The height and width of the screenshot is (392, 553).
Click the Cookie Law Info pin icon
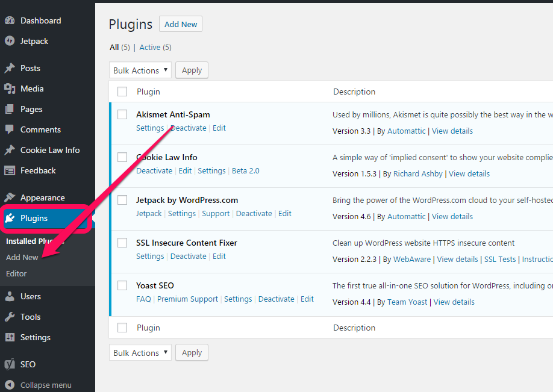point(10,150)
